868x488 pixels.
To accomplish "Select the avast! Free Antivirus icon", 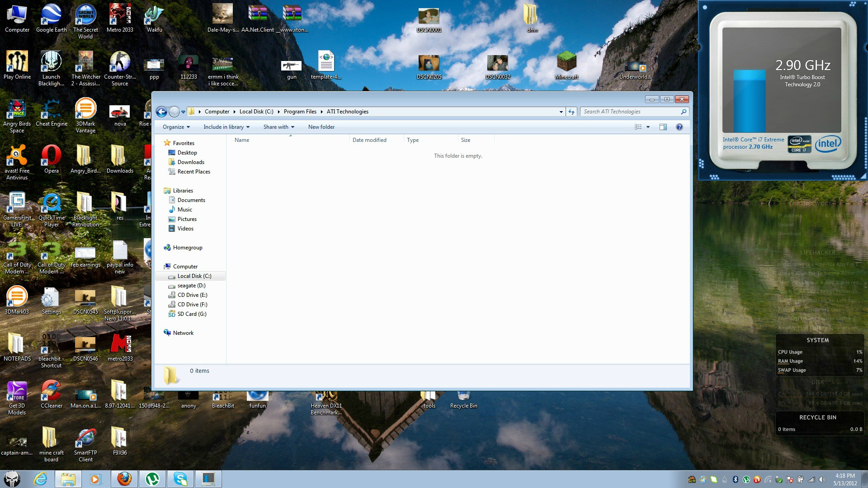I will pos(17,163).
